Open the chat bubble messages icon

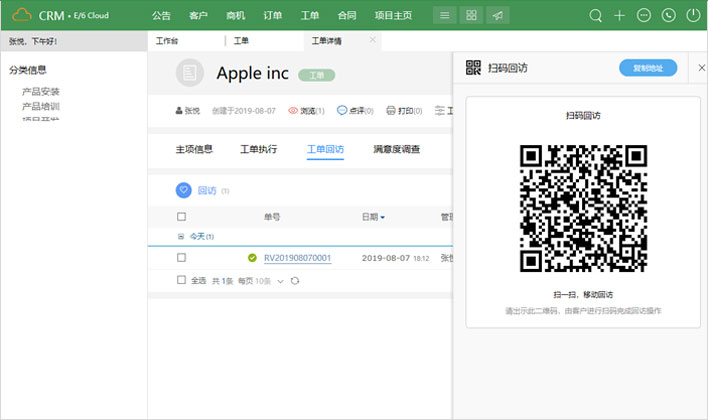644,15
